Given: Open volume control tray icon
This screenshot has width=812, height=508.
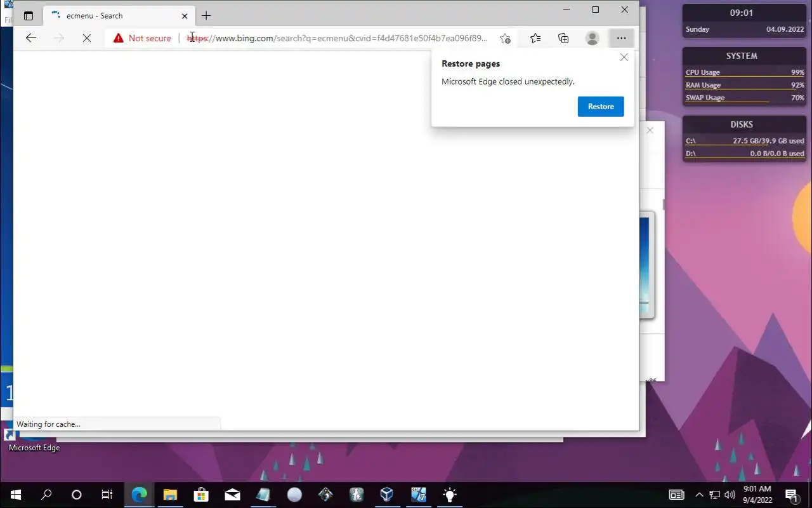Looking at the screenshot, I should click(730, 495).
